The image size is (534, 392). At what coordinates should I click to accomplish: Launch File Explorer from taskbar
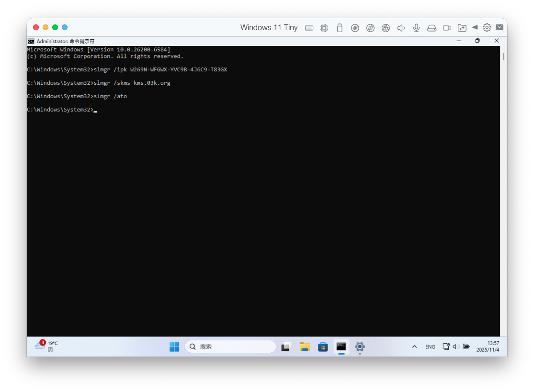pos(305,347)
